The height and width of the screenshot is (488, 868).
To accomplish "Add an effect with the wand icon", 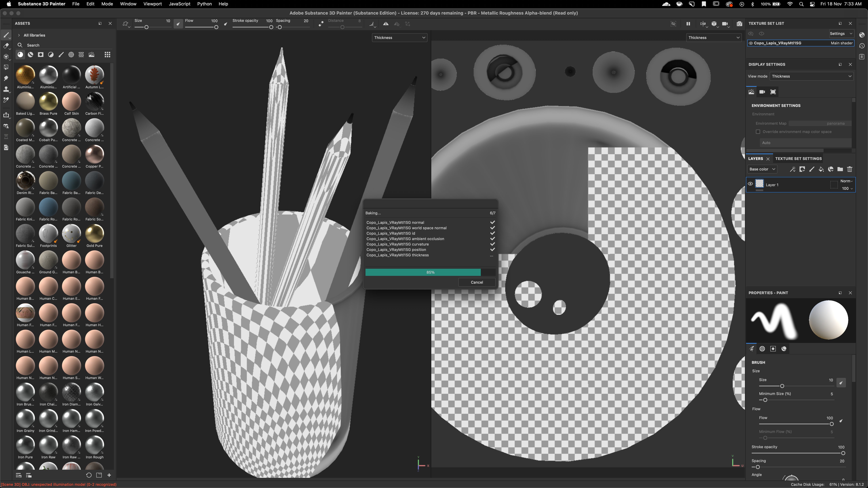I will click(793, 169).
